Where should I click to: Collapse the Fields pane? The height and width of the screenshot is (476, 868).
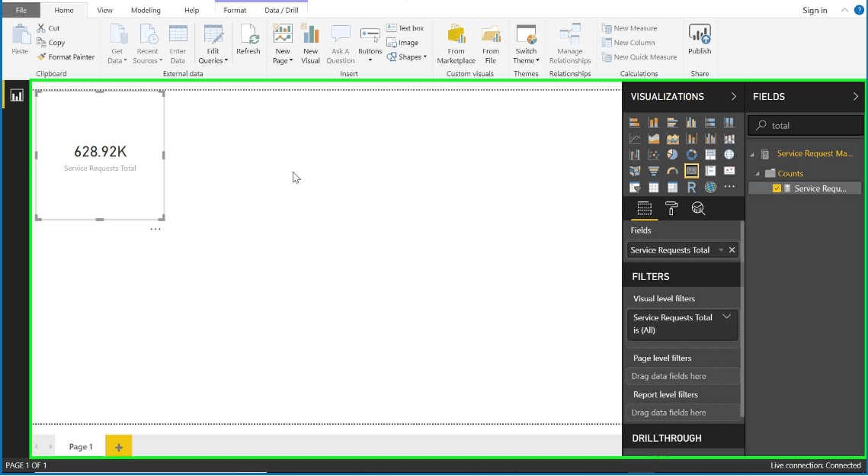coord(855,96)
